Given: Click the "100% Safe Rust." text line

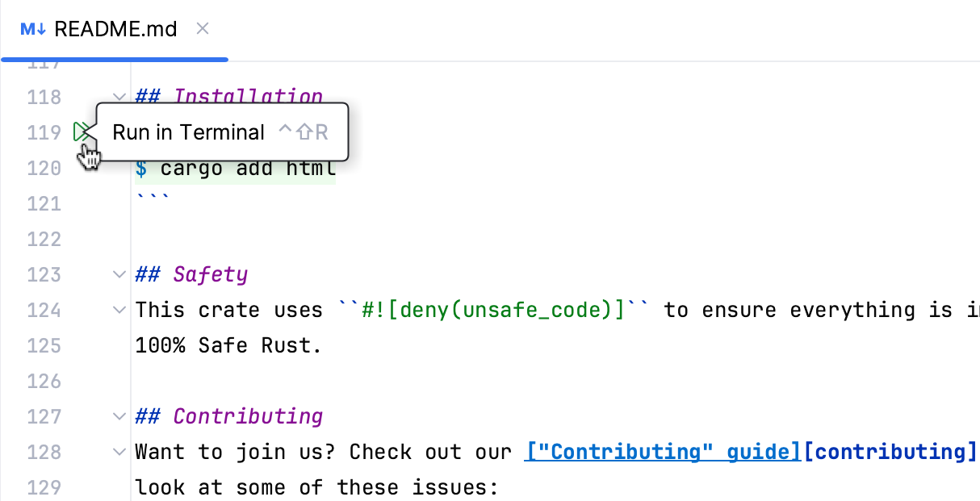Looking at the screenshot, I should (x=228, y=344).
